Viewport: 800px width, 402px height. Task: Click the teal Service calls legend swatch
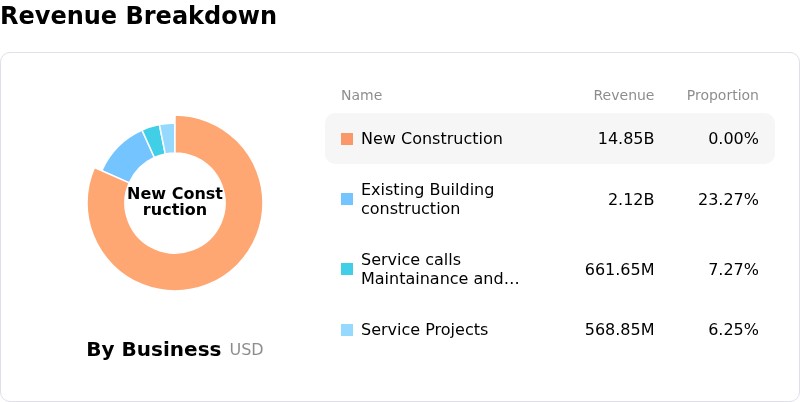[347, 269]
